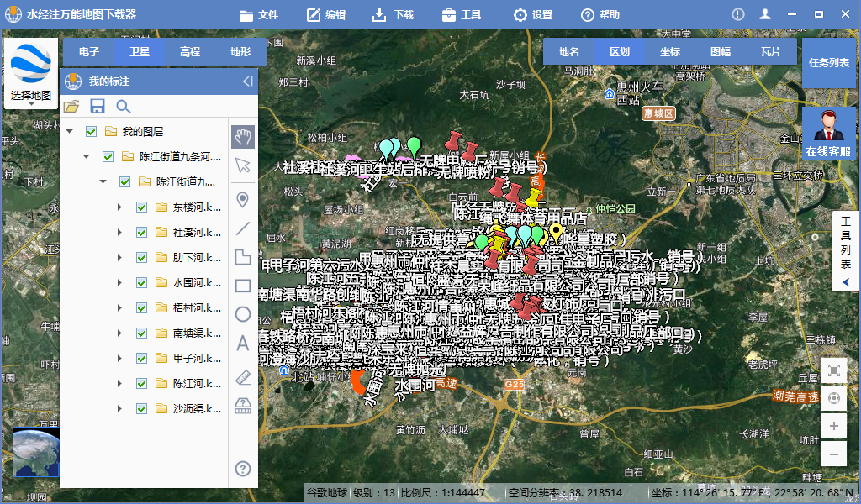
Task: Disable the 甲子河.k layer checkbox
Action: click(141, 358)
